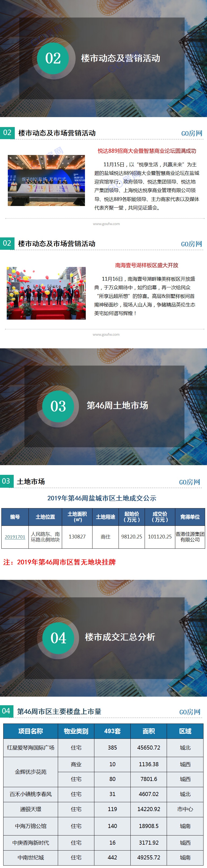Select area value 18908.5
Screen dimensions: 207x868
(x=149, y=826)
